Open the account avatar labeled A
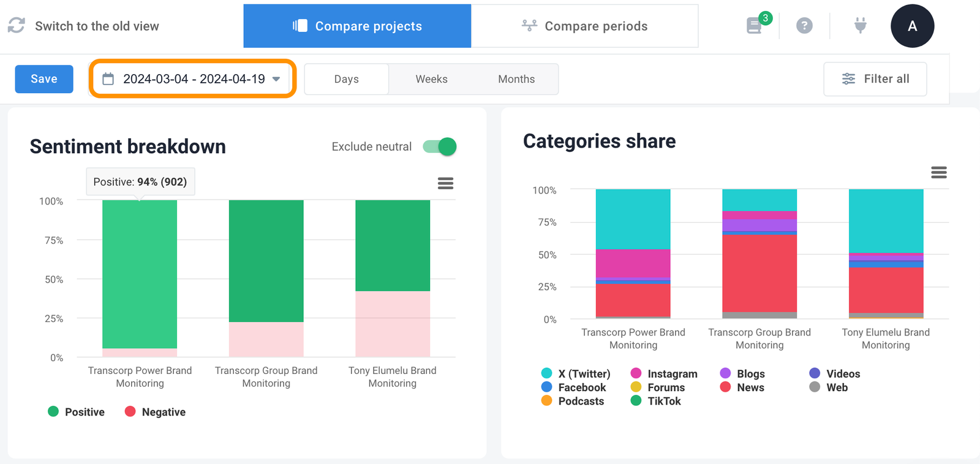The height and width of the screenshot is (464, 980). pyautogui.click(x=912, y=26)
